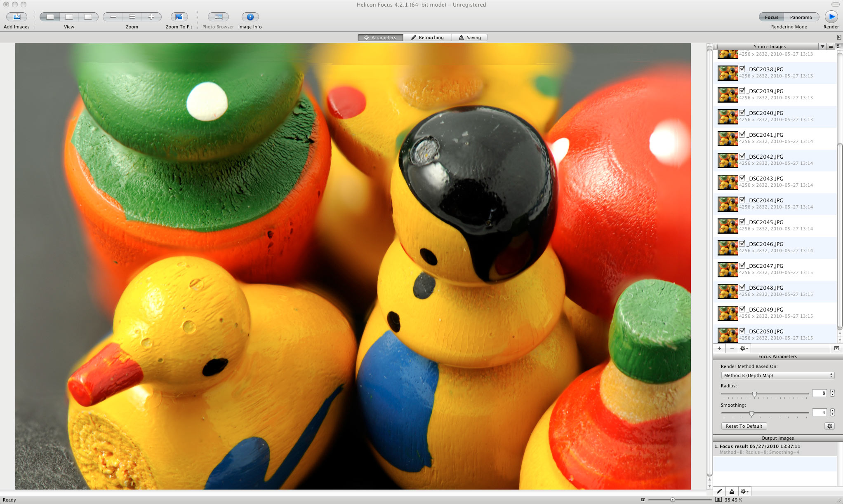843x504 pixels.
Task: Uncheck _DSC2038.JPG source image
Action: point(742,69)
